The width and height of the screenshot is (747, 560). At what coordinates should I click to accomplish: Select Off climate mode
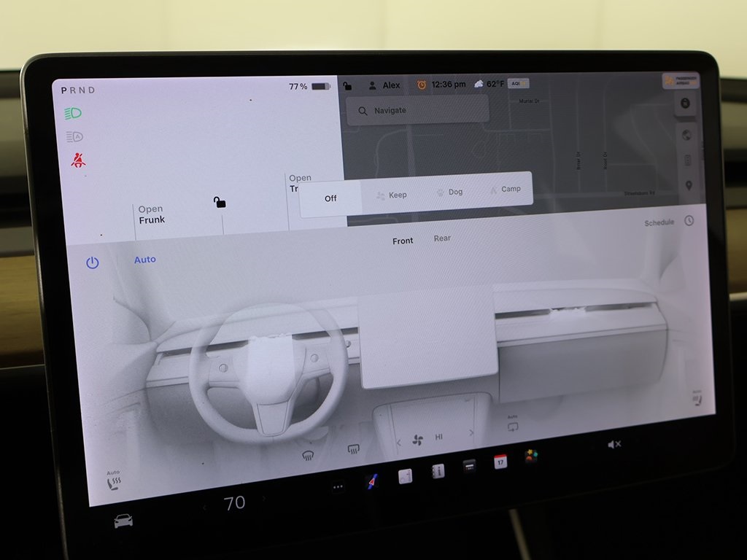[x=330, y=198]
